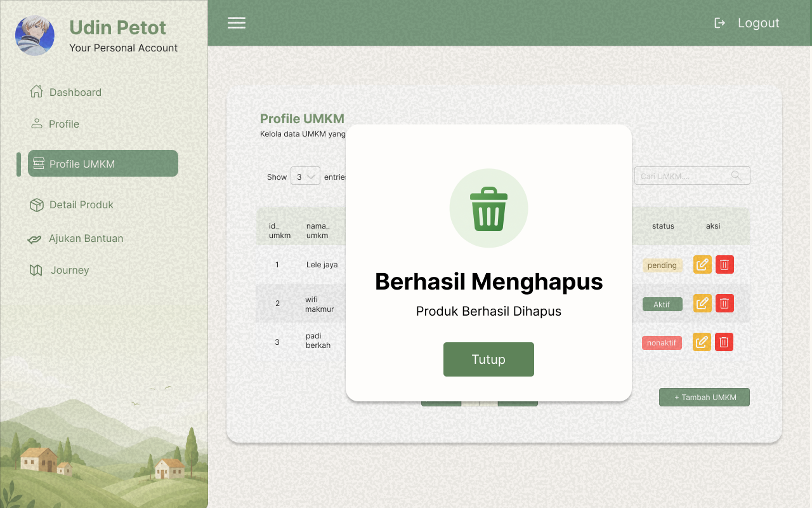
Task: Edit the wifi makmur row
Action: [x=702, y=304]
